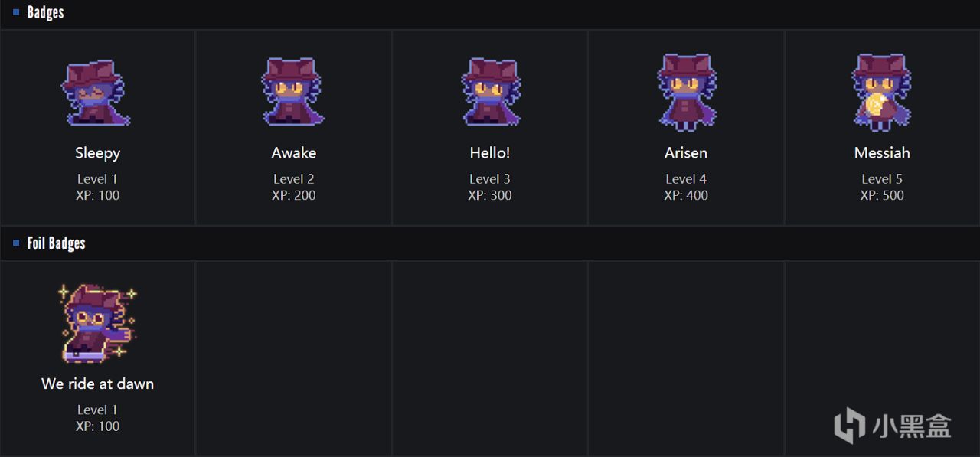Click the Messiah badge title

click(882, 153)
